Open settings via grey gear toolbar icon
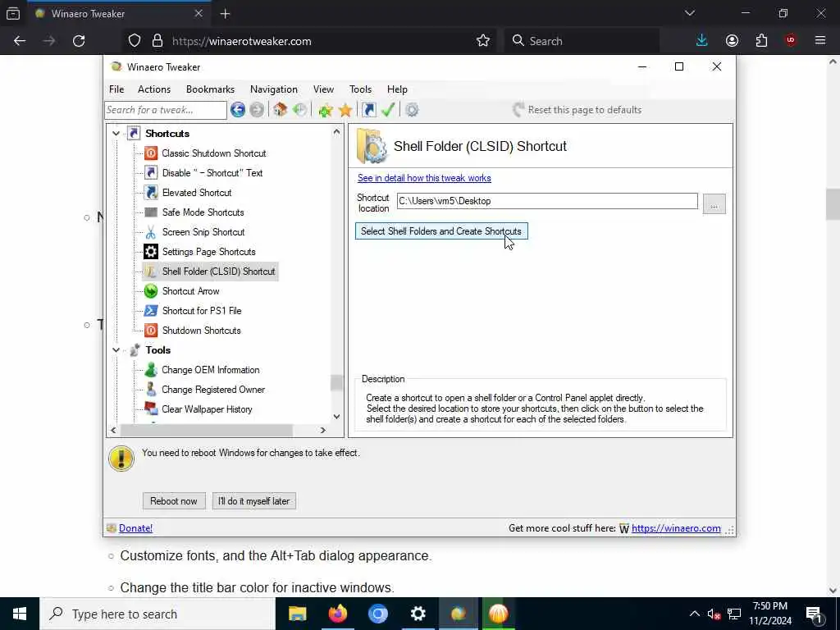840x630 pixels. click(412, 110)
